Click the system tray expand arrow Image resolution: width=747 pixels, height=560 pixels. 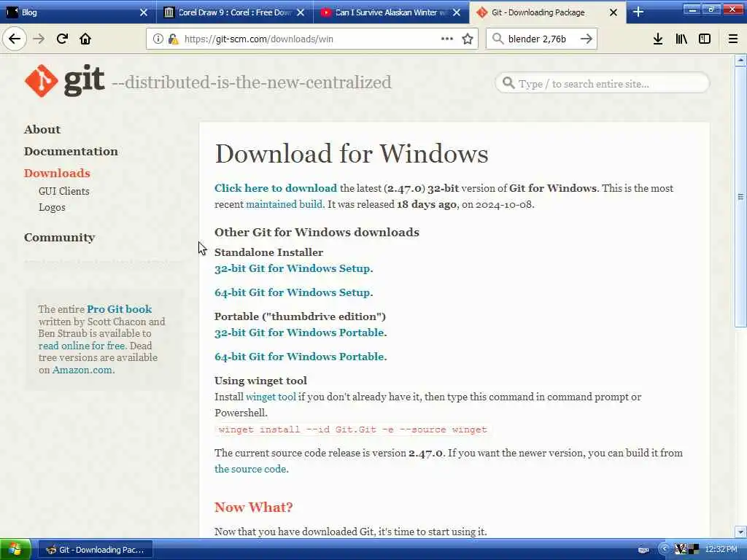click(x=664, y=549)
